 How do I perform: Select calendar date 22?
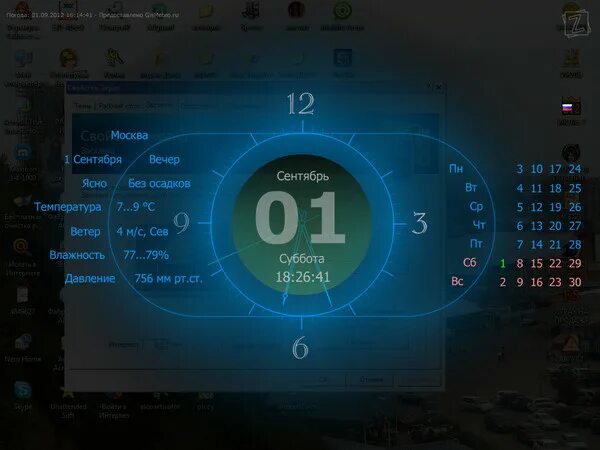(x=555, y=263)
